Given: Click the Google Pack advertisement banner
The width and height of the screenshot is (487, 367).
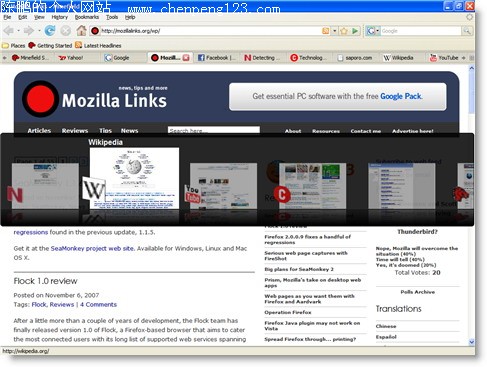Looking at the screenshot, I should click(337, 97).
